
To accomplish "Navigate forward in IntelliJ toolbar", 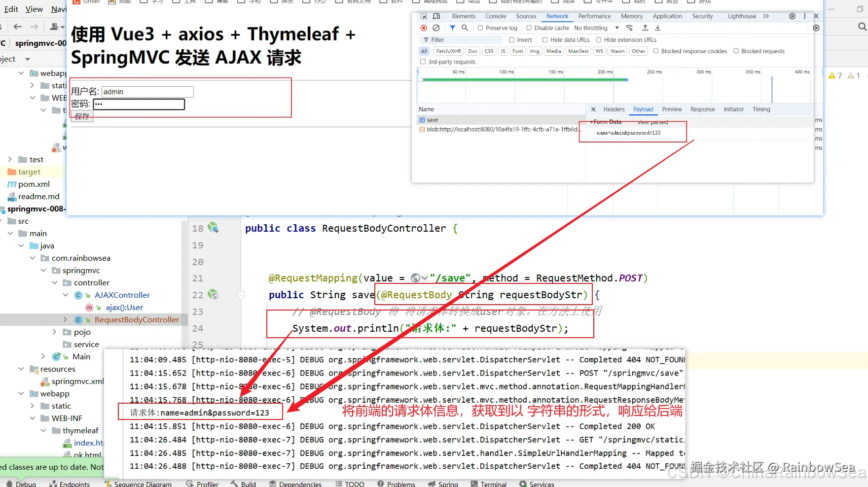I will pyautogui.click(x=34, y=27).
